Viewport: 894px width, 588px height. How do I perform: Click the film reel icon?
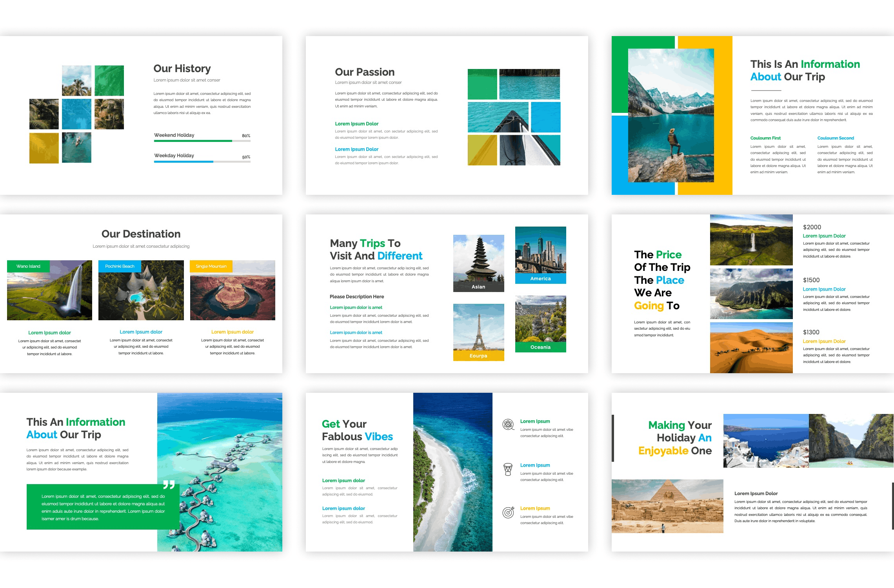(508, 425)
